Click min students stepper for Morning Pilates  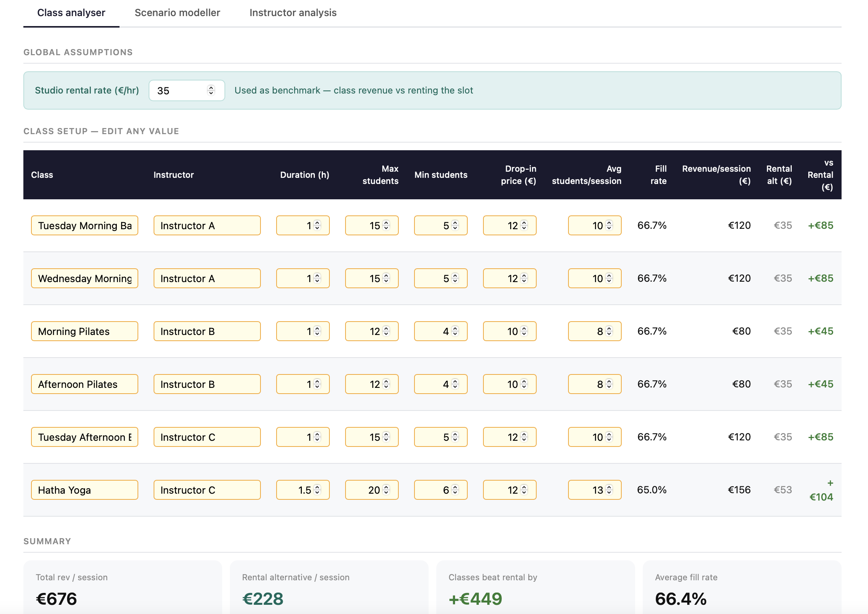(x=455, y=331)
